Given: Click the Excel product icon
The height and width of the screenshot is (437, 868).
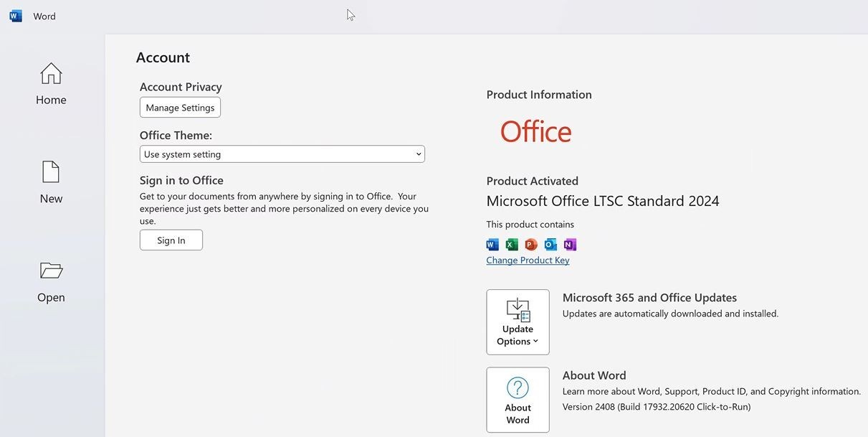Looking at the screenshot, I should 512,245.
